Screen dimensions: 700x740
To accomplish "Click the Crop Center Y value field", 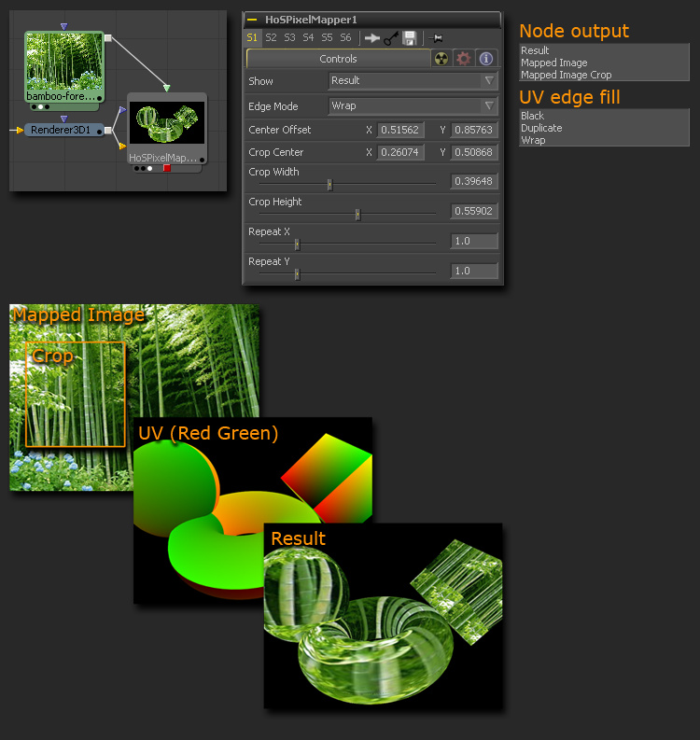I will (x=474, y=152).
